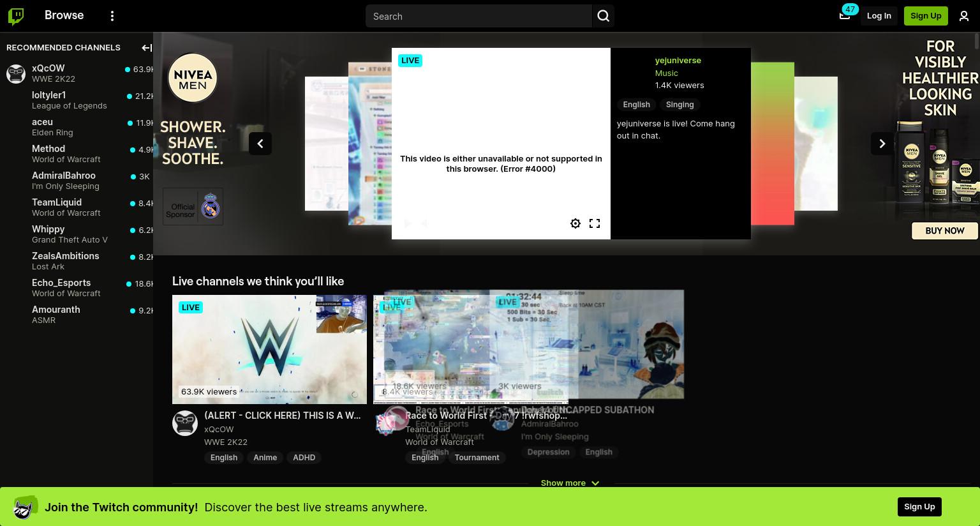Go to previous carousel stream

click(x=260, y=144)
